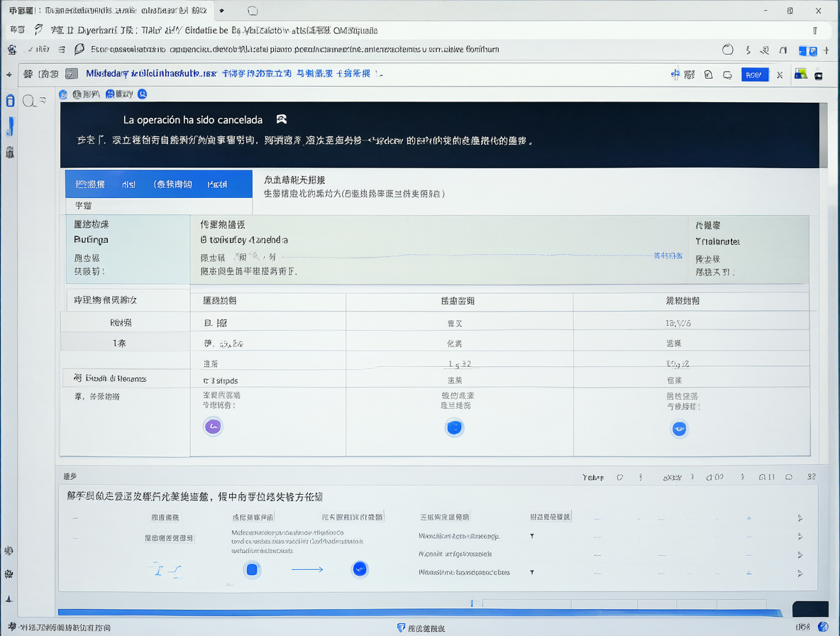Expand the lower dropdown triangle in the bottom panel
The height and width of the screenshot is (636, 840).
click(x=532, y=572)
